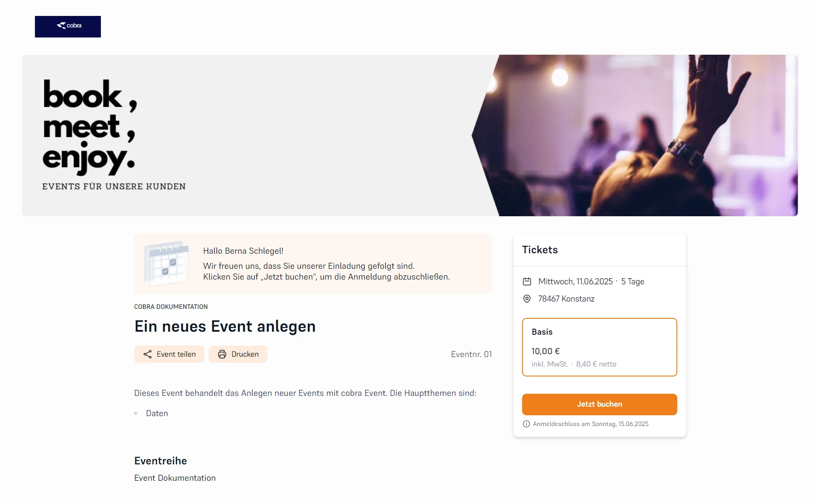Screen dimensions: 817x504
Task: Click the audience photo in the banner
Action: 638,135
